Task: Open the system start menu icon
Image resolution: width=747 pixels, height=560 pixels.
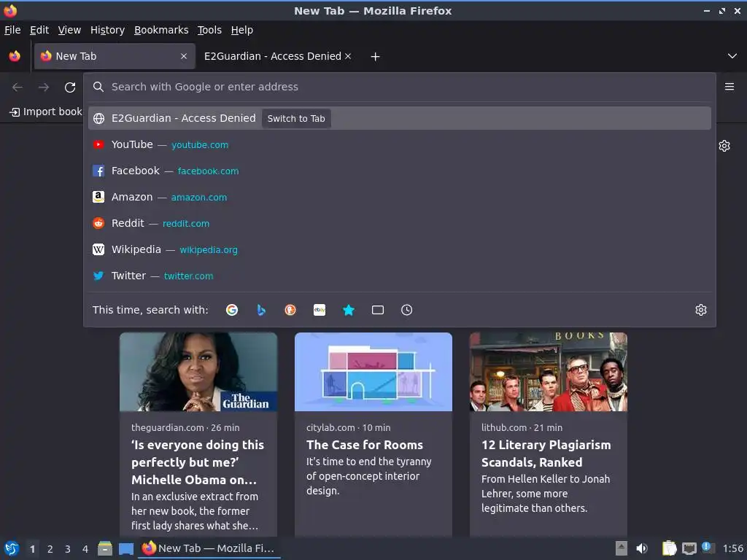Action: [12, 548]
